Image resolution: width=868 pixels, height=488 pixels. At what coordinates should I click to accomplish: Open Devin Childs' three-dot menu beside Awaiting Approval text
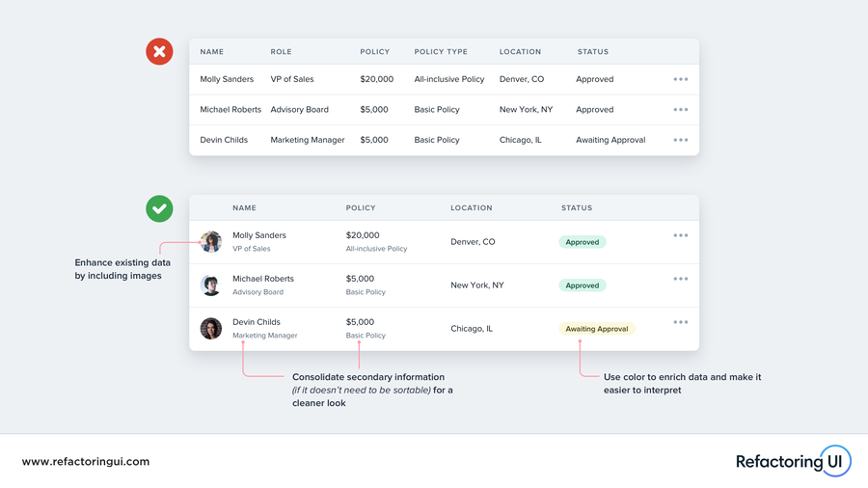pyautogui.click(x=680, y=140)
